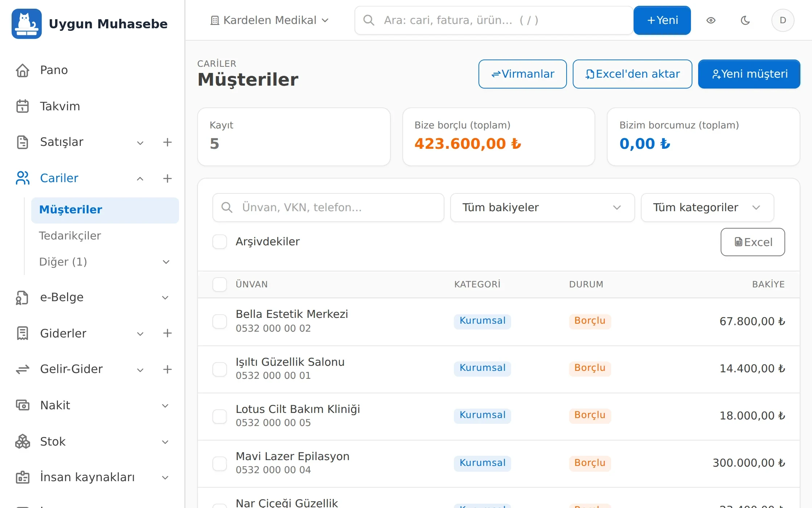Focus the Ünvan, VKN, telefon search field
The image size is (812, 508).
[x=328, y=208]
